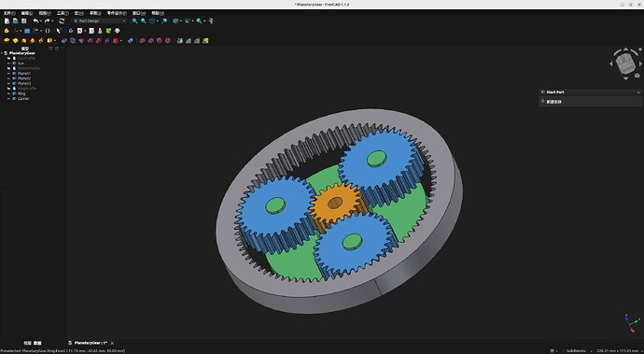The height and width of the screenshot is (354, 644).
Task: Select the Linear Pattern tool
Action: [x=189, y=41]
